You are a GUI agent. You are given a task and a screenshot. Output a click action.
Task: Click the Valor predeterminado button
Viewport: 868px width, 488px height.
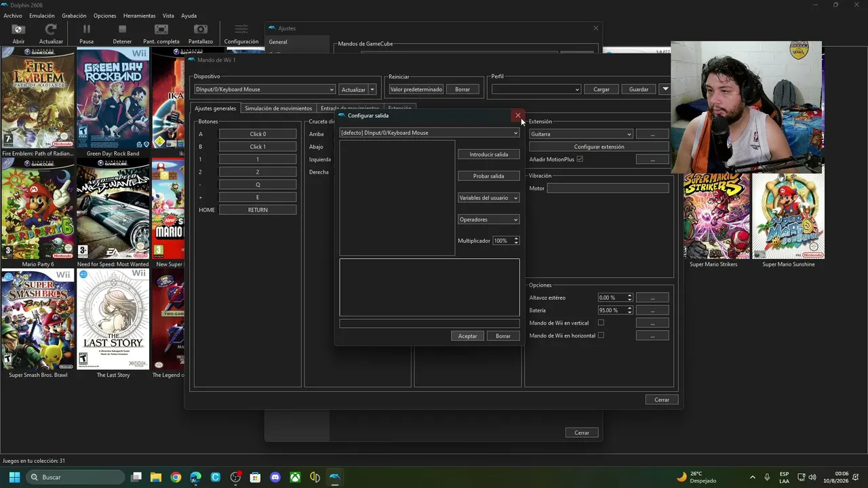pos(416,89)
